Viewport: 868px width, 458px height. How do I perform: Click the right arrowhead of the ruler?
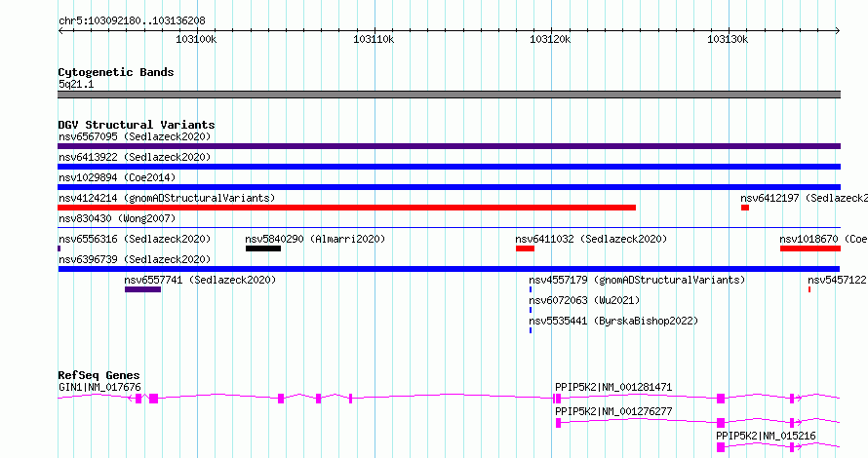tap(838, 30)
